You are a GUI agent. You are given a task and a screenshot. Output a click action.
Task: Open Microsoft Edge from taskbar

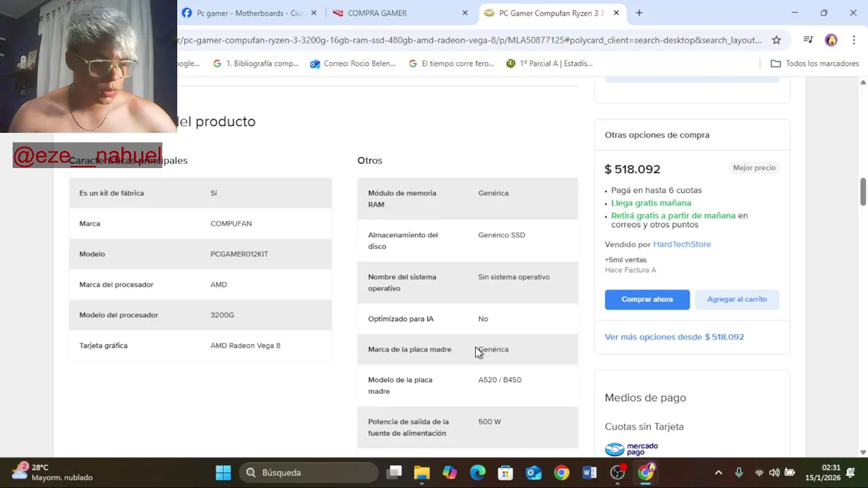(x=478, y=472)
